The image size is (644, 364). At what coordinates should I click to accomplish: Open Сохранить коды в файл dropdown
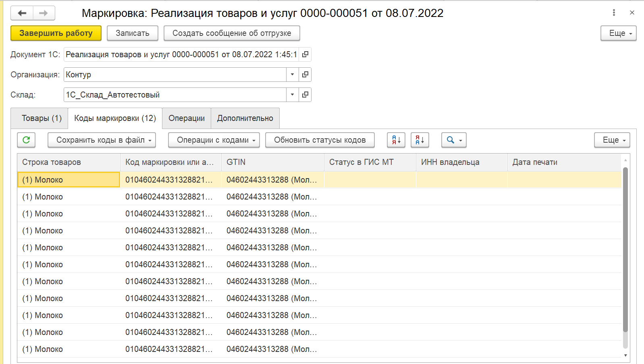(102, 140)
